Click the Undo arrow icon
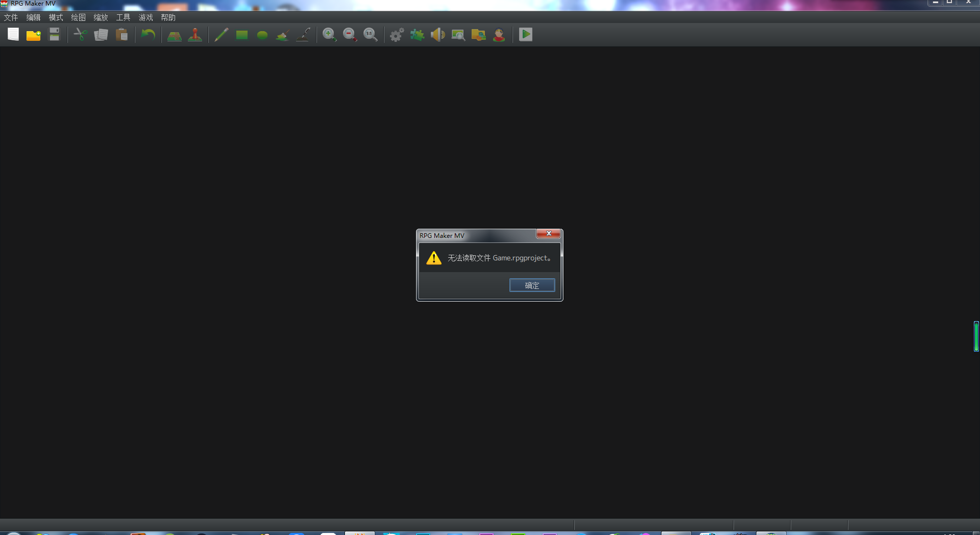The image size is (980, 535). (x=148, y=35)
